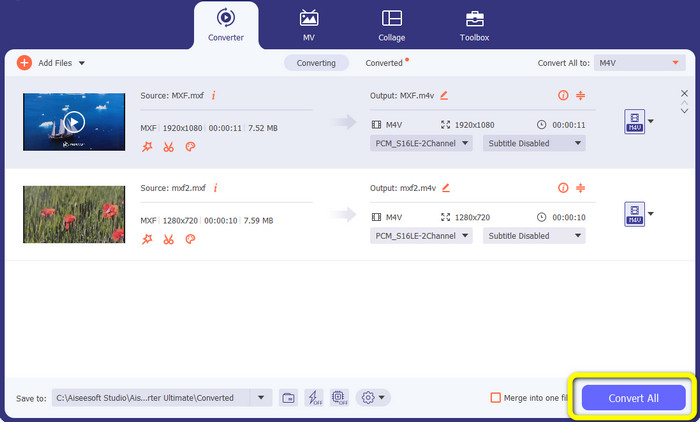Check Merge into one file
Image resolution: width=700 pixels, height=422 pixels.
tap(496, 397)
